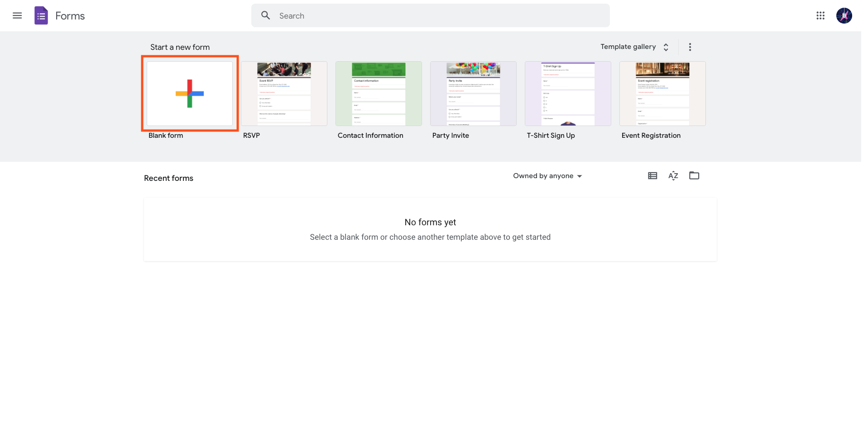Viewport: 868px width, 446px height.
Task: Click into the Search field
Action: 431,16
